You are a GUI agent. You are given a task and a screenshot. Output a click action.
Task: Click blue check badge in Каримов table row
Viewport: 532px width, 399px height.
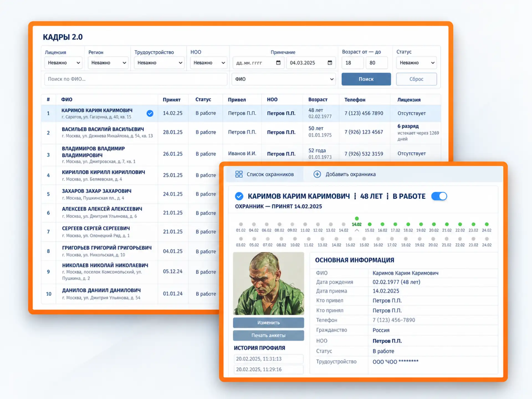click(150, 113)
